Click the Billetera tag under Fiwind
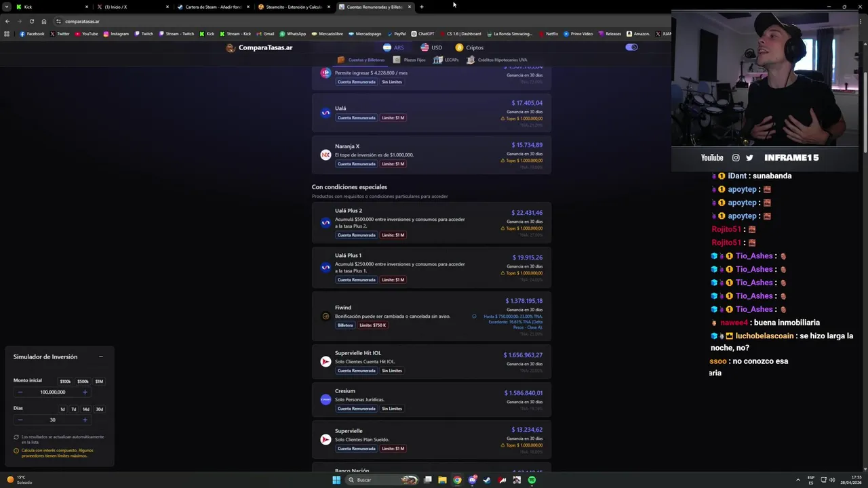 (x=345, y=325)
